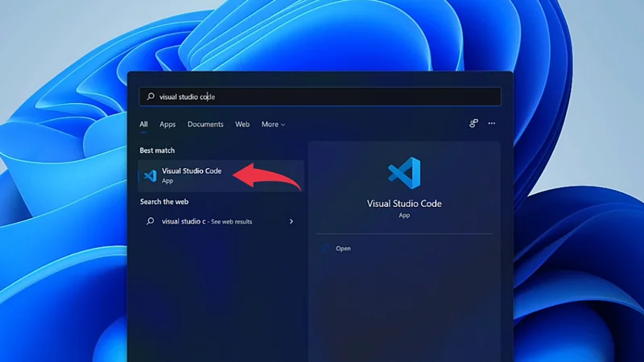Click the 'Best match' section heading
The image size is (644, 362).
click(157, 150)
